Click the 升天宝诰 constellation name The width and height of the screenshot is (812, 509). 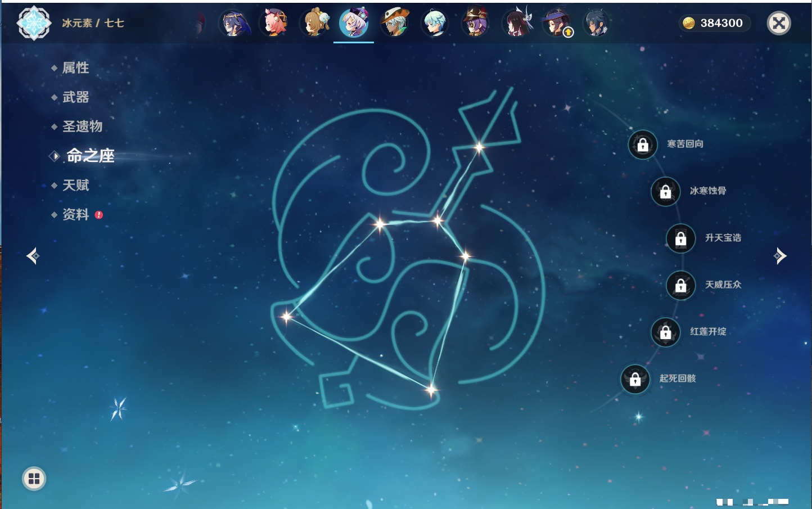coord(723,238)
